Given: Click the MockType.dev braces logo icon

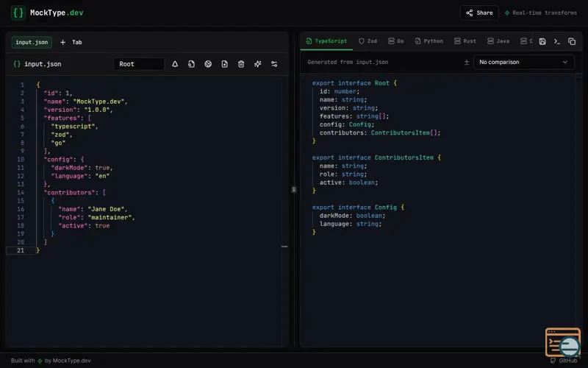Looking at the screenshot, I should click(18, 13).
